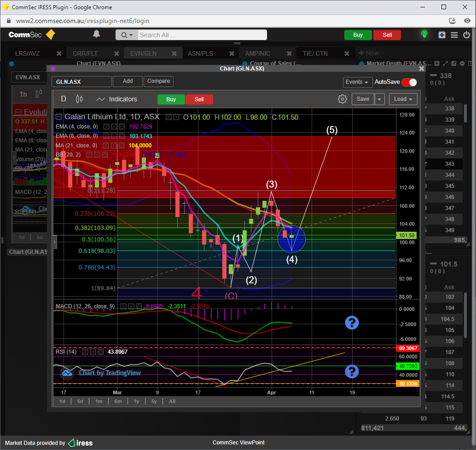Click the add widget plus icon in header

pyautogui.click(x=442, y=35)
